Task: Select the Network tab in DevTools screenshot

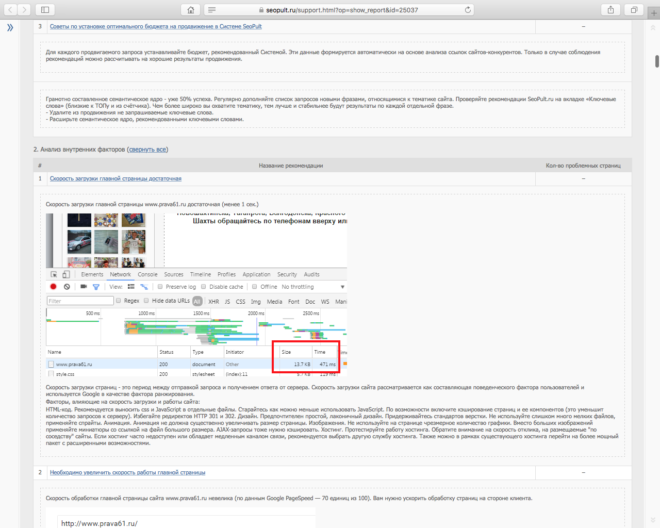Action: click(x=120, y=273)
